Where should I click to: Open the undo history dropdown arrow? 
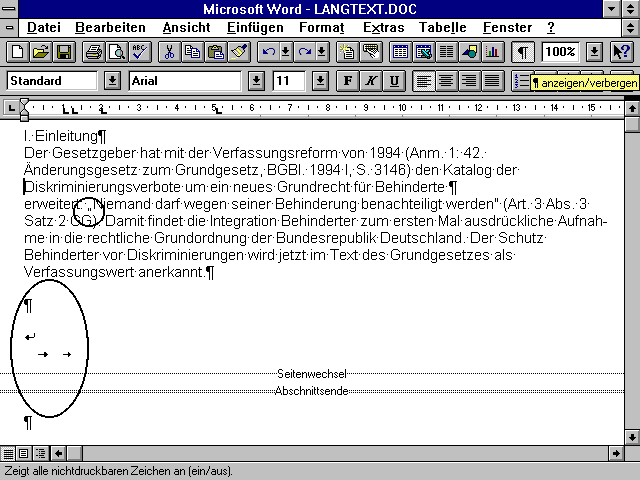(x=286, y=52)
